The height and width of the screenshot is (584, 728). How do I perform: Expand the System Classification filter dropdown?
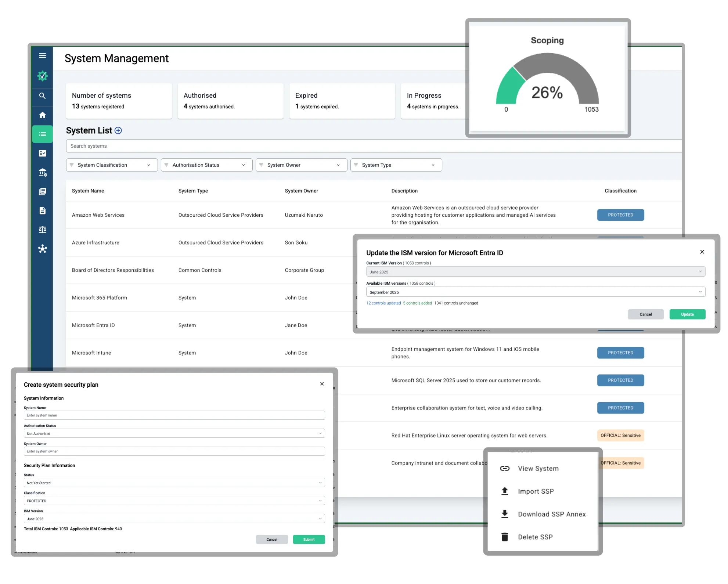coord(112,165)
